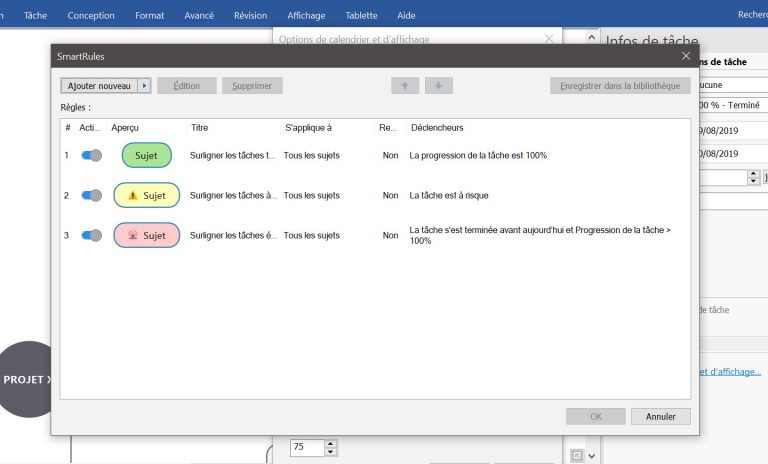Click the stepper in the task info panel
This screenshot has height=464, width=768.
[x=753, y=177]
